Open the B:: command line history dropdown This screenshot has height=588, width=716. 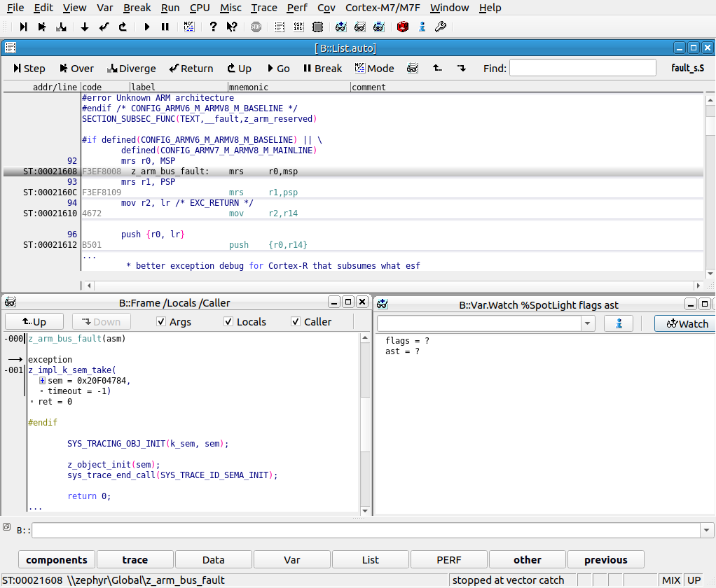pyautogui.click(x=706, y=530)
